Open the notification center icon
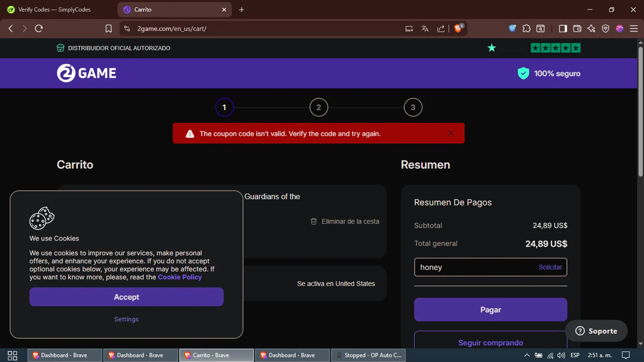The image size is (644, 362). pyautogui.click(x=626, y=355)
